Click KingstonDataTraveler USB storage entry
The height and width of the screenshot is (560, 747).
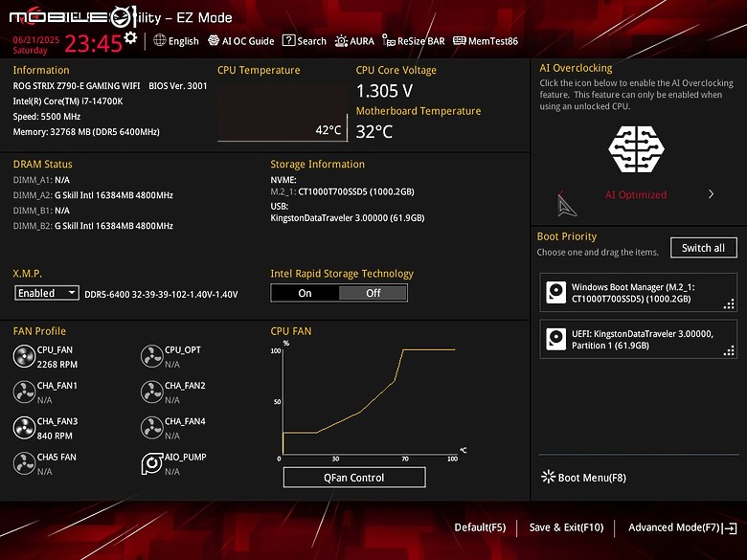348,217
